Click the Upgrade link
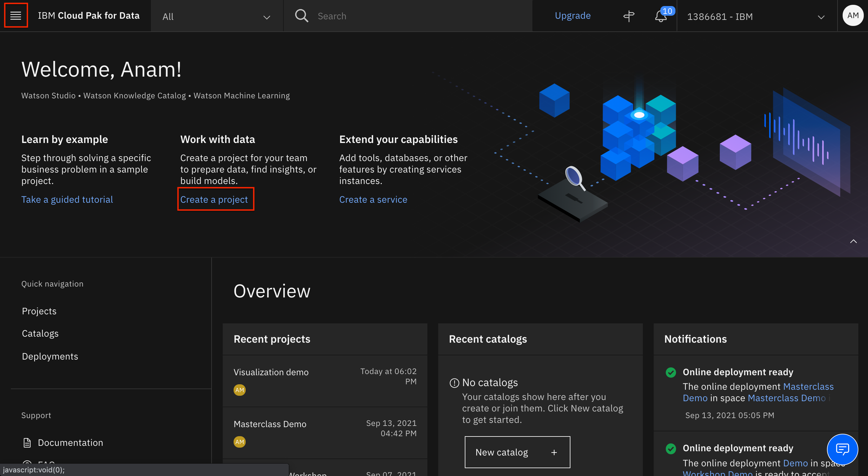 point(573,15)
